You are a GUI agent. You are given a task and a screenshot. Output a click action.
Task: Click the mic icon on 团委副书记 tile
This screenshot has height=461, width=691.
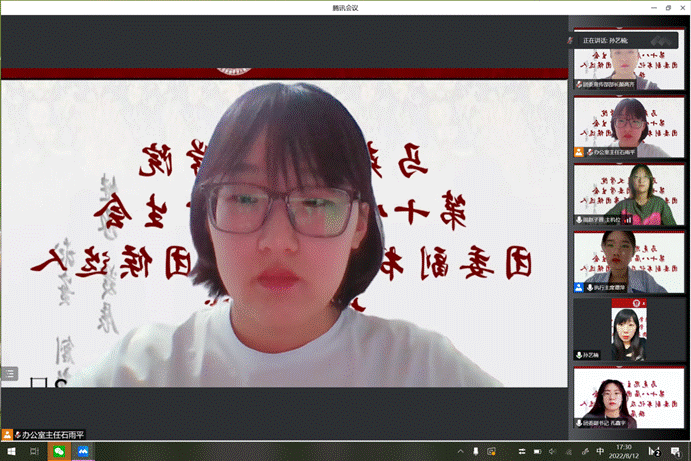click(x=579, y=423)
